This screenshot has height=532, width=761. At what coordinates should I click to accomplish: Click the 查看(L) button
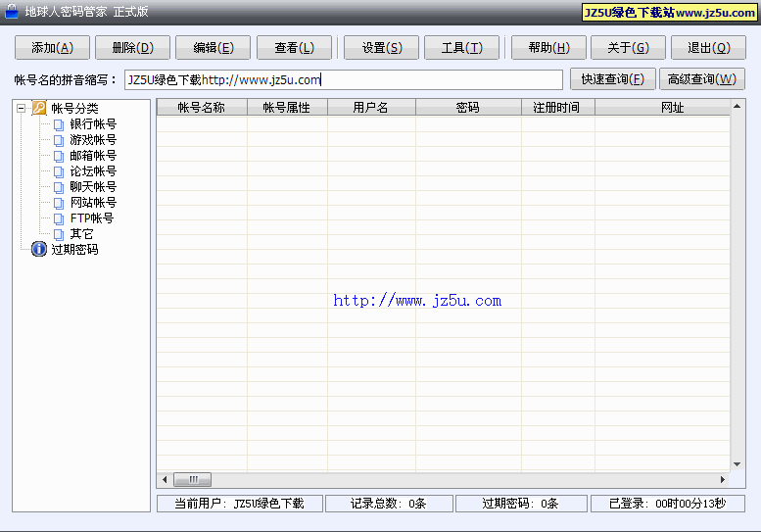pos(294,48)
